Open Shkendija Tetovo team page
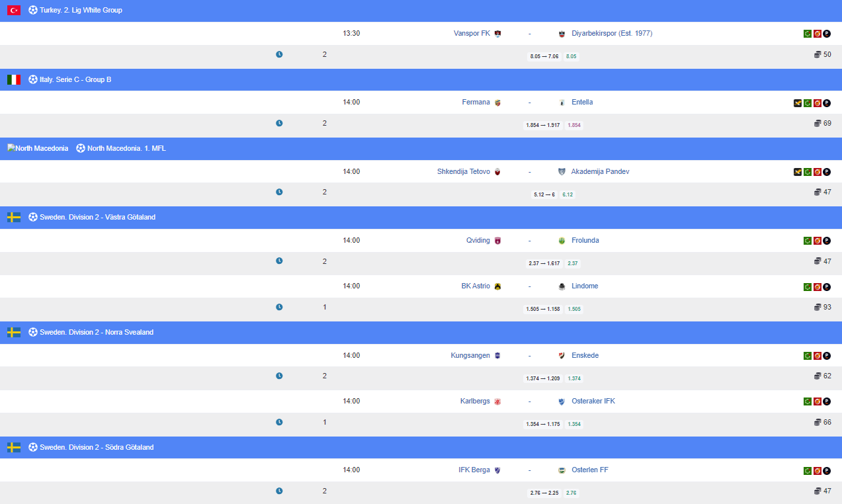Viewport: 842px width, 504px height. coord(464,171)
